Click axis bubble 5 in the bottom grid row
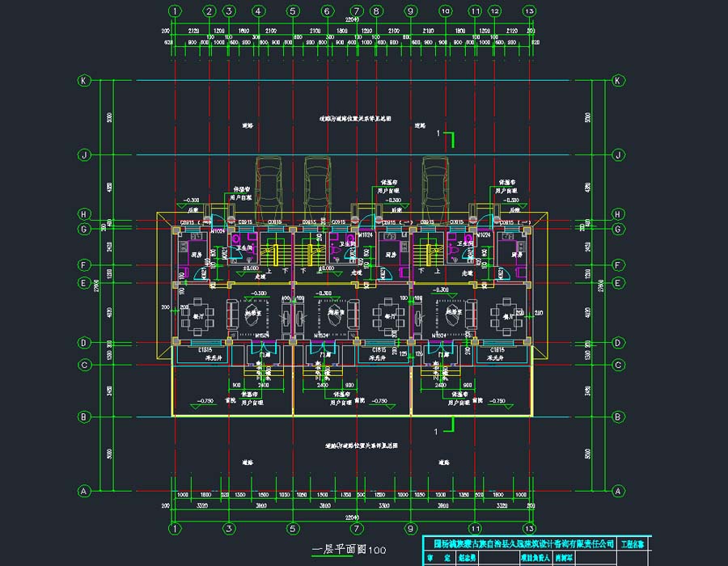 pyautogui.click(x=293, y=528)
